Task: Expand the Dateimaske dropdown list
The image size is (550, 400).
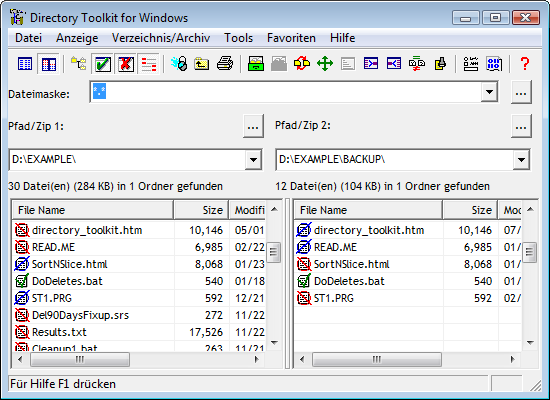Action: (x=489, y=92)
